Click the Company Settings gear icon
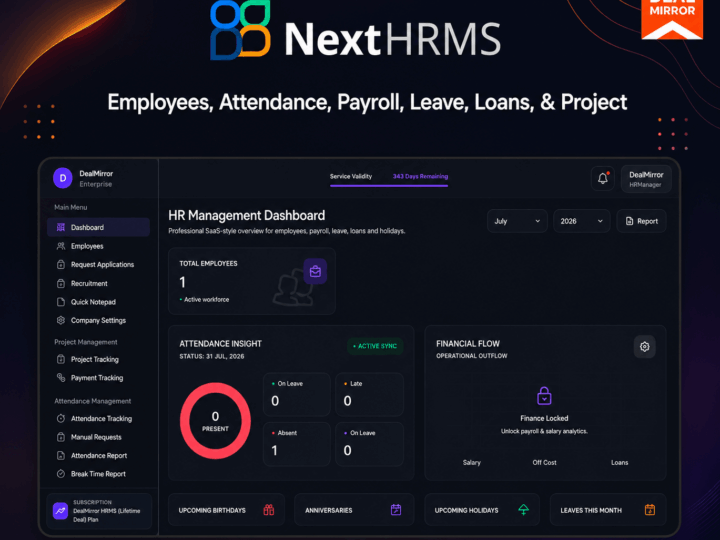The width and height of the screenshot is (720, 540). coord(61,320)
